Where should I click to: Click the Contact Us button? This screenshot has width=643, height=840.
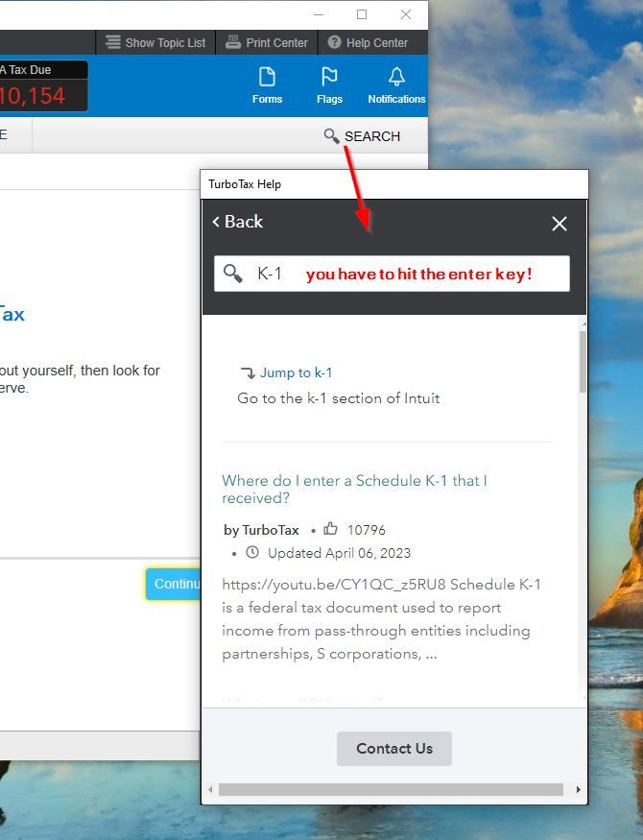[x=394, y=749]
